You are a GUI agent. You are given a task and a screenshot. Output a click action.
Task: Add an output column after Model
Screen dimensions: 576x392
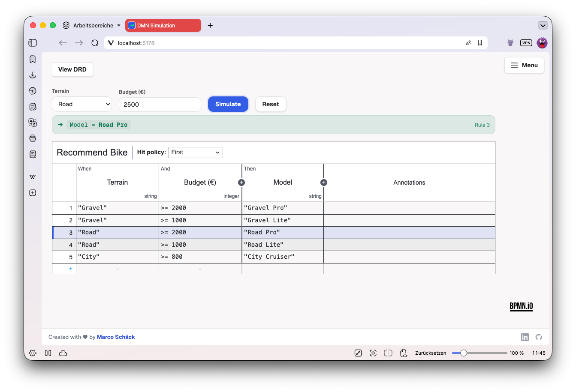(324, 183)
